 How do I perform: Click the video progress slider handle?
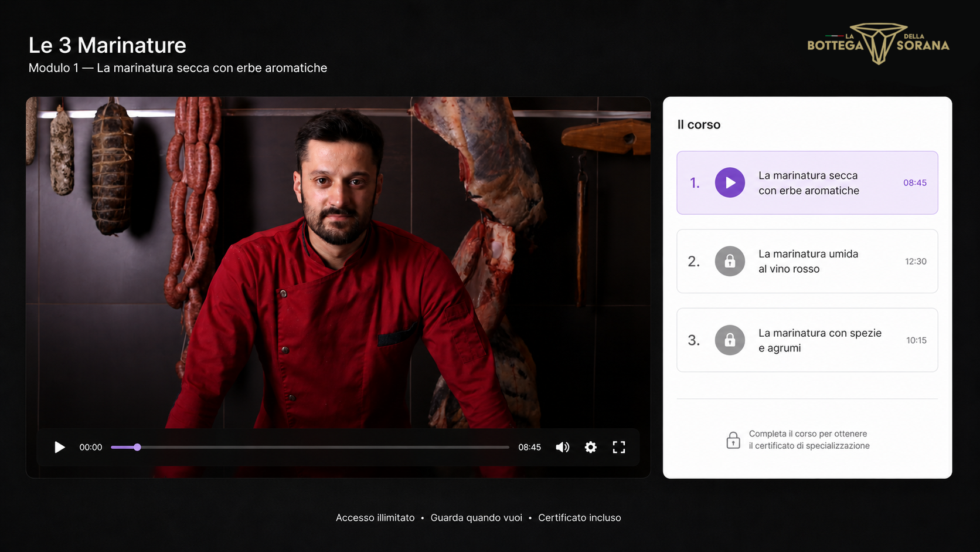click(137, 447)
